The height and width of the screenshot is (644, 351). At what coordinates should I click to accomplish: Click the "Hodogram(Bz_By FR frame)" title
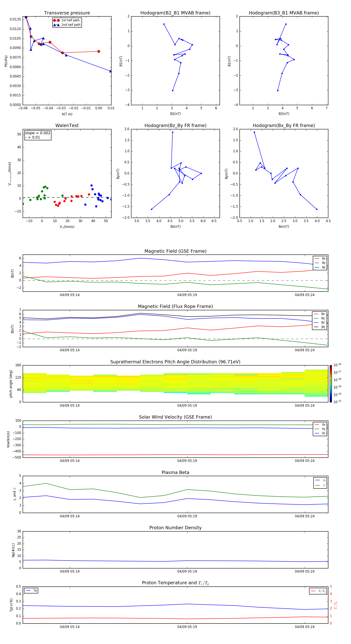(x=175, y=125)
